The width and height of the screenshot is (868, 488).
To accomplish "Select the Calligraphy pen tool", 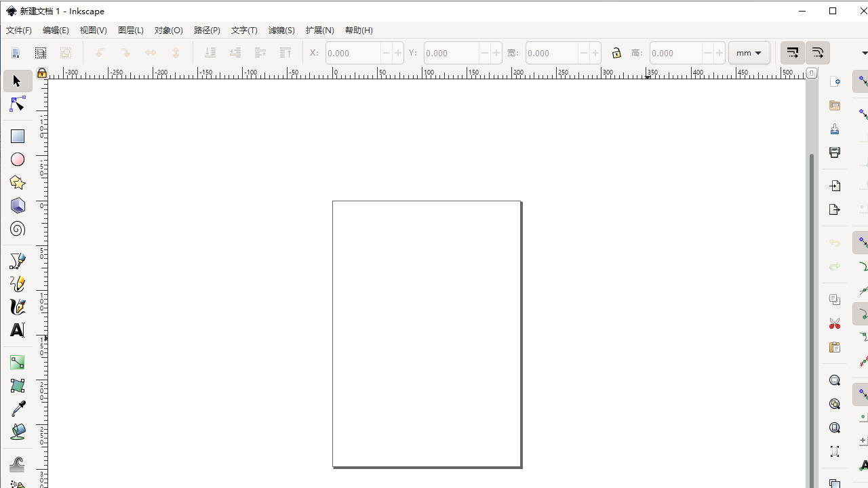I will pyautogui.click(x=18, y=307).
